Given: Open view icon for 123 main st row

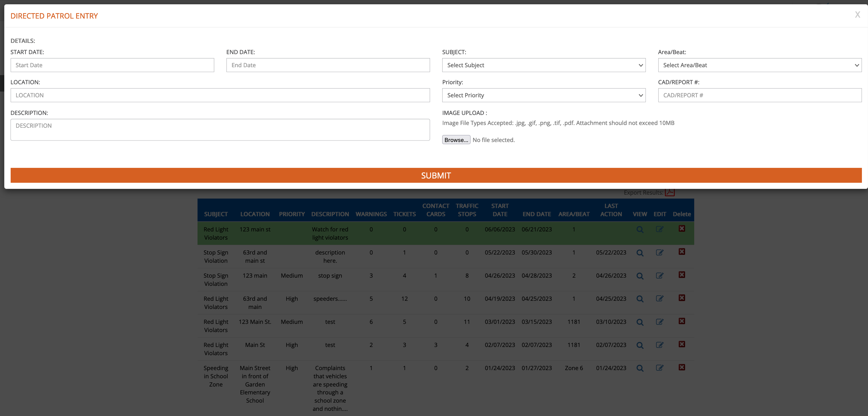Looking at the screenshot, I should click(x=639, y=230).
